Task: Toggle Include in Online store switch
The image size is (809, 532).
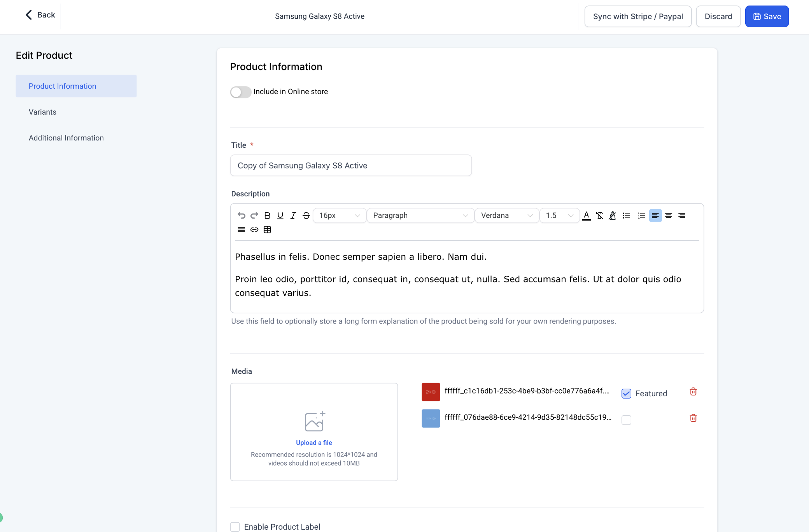Action: 240,92
